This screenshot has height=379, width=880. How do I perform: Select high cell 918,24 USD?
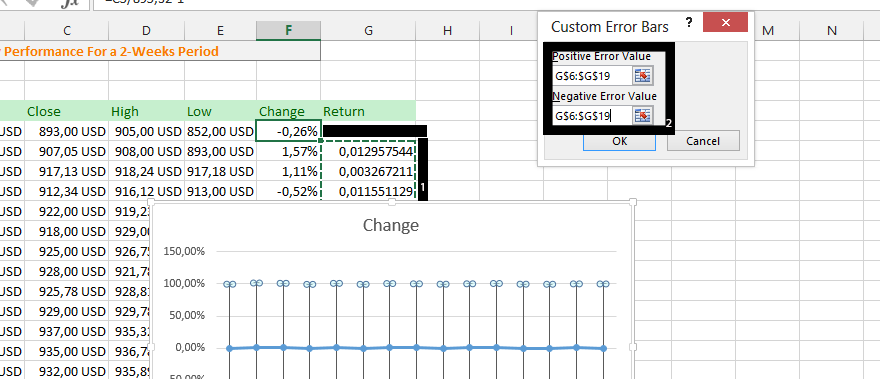point(146,171)
